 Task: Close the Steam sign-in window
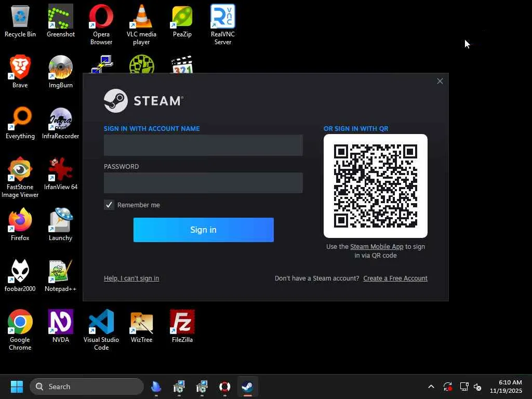click(440, 81)
